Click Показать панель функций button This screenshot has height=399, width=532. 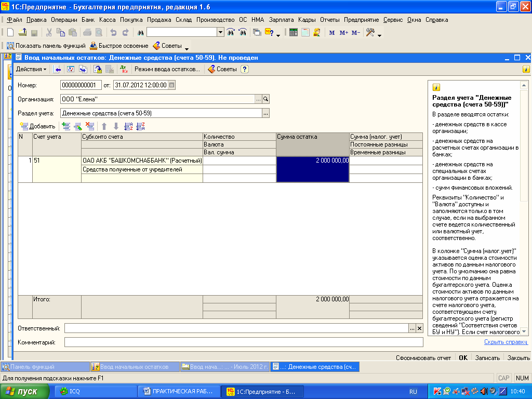46,46
